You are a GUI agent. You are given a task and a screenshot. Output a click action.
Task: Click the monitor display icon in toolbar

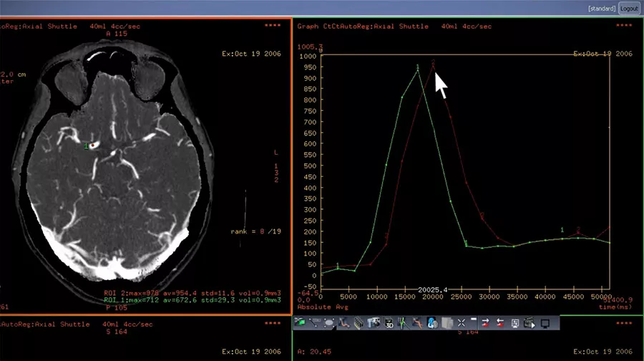(x=545, y=323)
